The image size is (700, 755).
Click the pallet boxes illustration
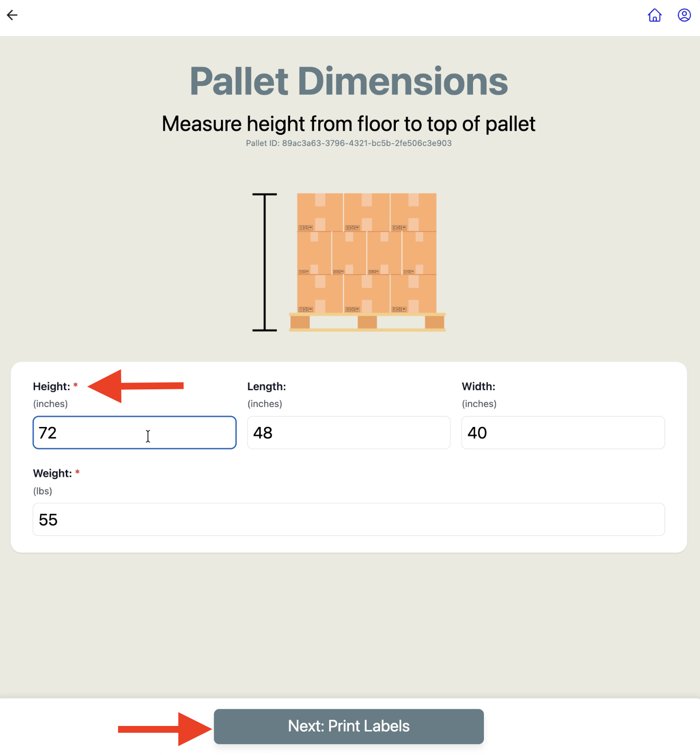coord(367,253)
